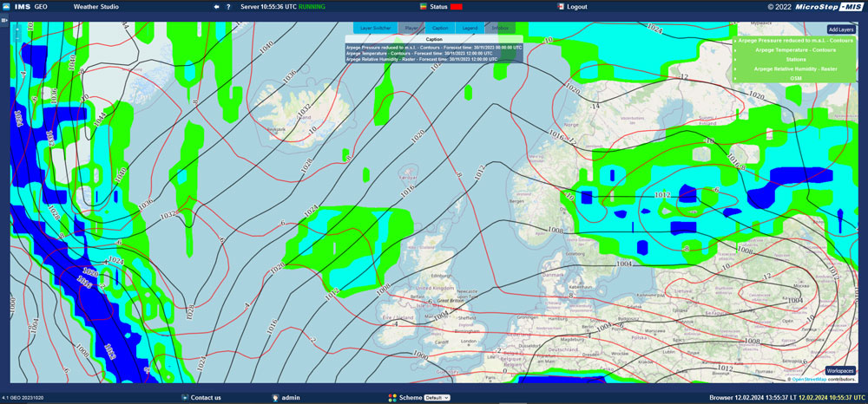Expand the Stations layer arrow
Viewport: 868px width, 404px height.
pyautogui.click(x=736, y=60)
